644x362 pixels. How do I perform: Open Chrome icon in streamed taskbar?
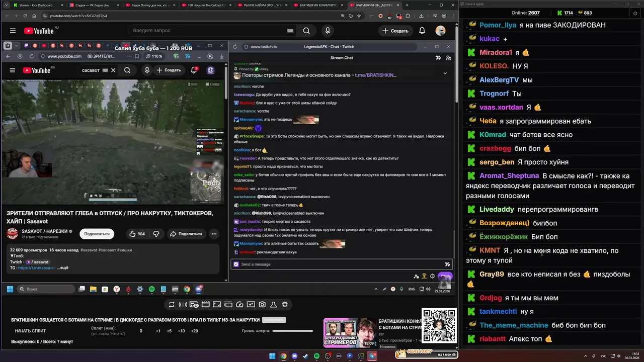tap(187, 289)
